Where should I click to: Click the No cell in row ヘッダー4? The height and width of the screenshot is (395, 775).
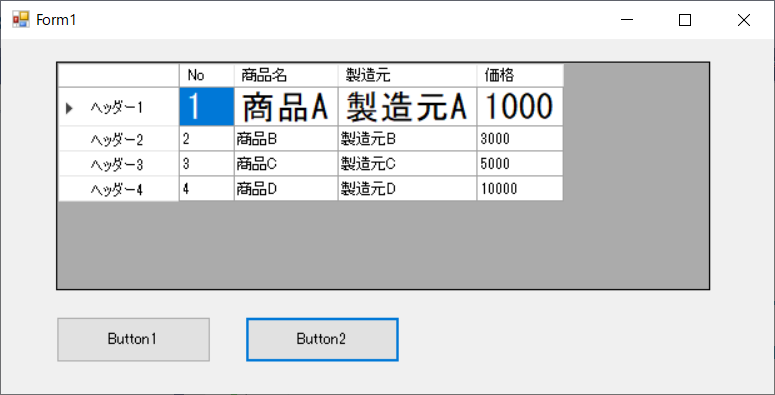[207, 189]
